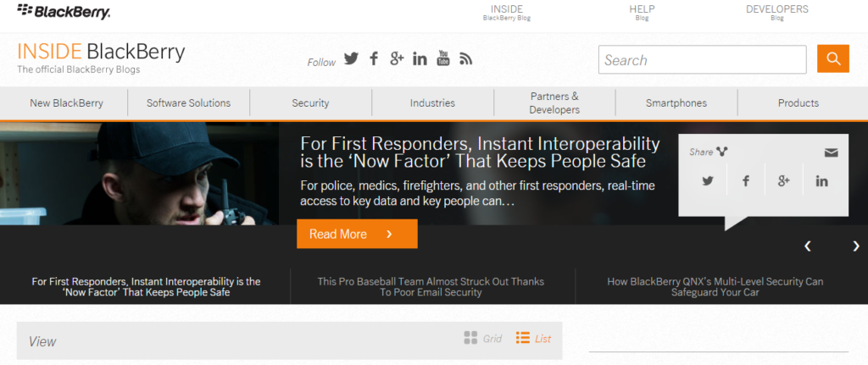This screenshot has height=365, width=868.
Task: Share article on Google+ in share box
Action: (783, 180)
